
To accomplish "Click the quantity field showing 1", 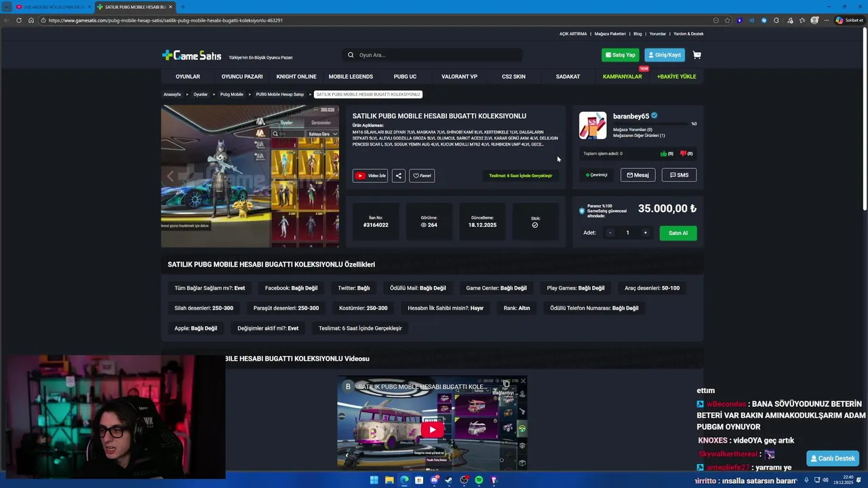I will (x=627, y=232).
